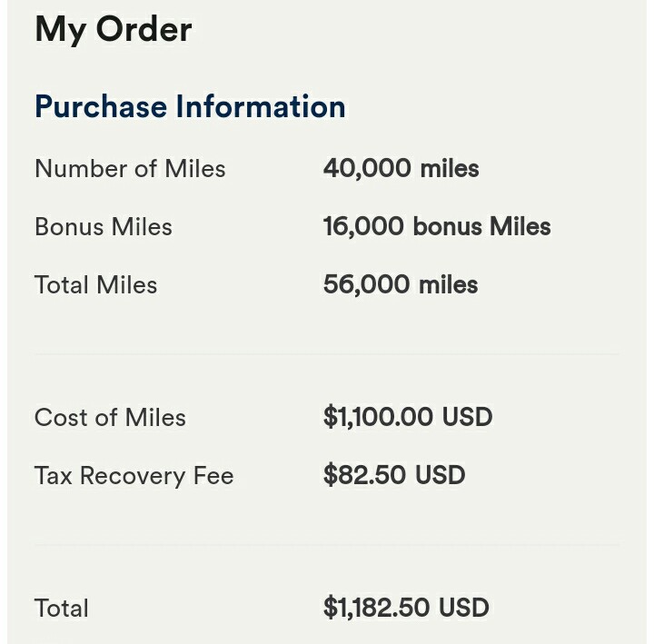
Task: Click the divider below Tax Recovery Fee
Action: pyautogui.click(x=327, y=544)
